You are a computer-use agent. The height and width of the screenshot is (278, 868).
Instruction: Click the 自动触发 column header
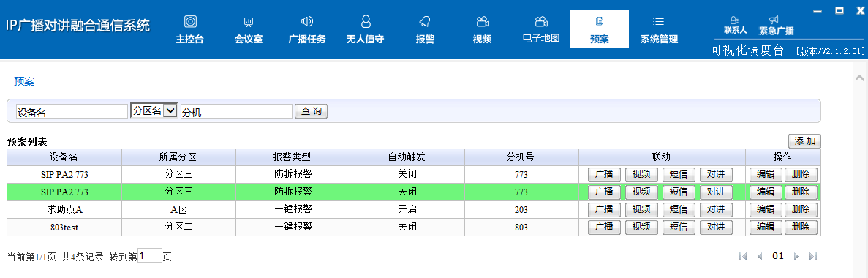click(x=407, y=157)
